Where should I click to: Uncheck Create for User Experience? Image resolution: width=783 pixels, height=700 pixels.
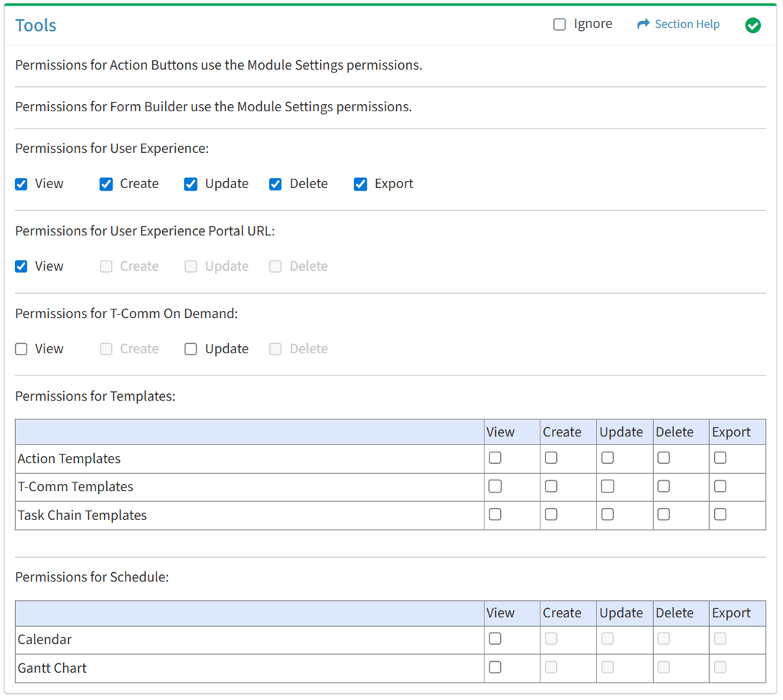click(106, 185)
